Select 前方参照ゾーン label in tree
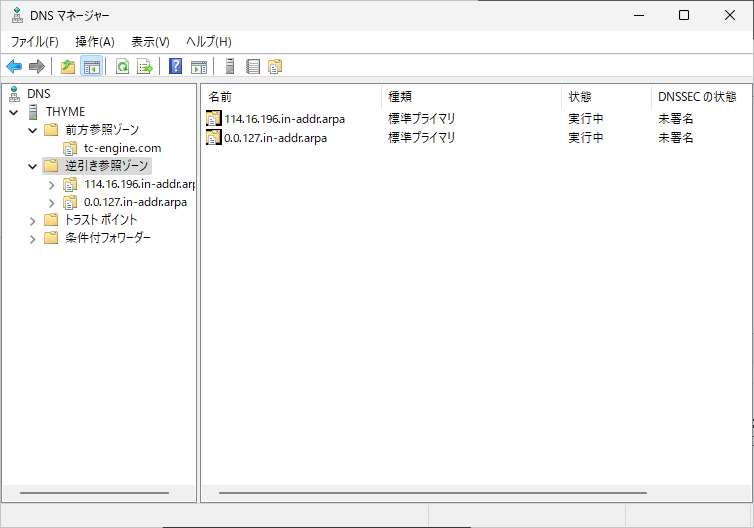 102,130
